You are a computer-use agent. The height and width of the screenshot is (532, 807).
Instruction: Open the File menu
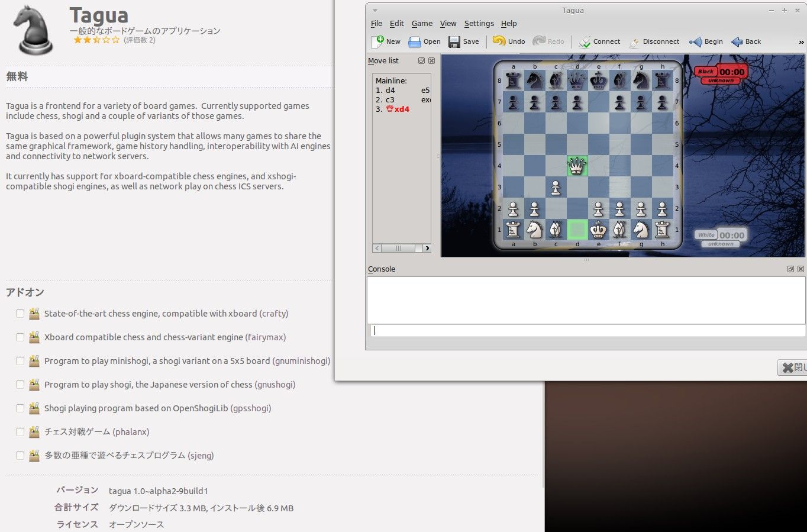tap(376, 24)
